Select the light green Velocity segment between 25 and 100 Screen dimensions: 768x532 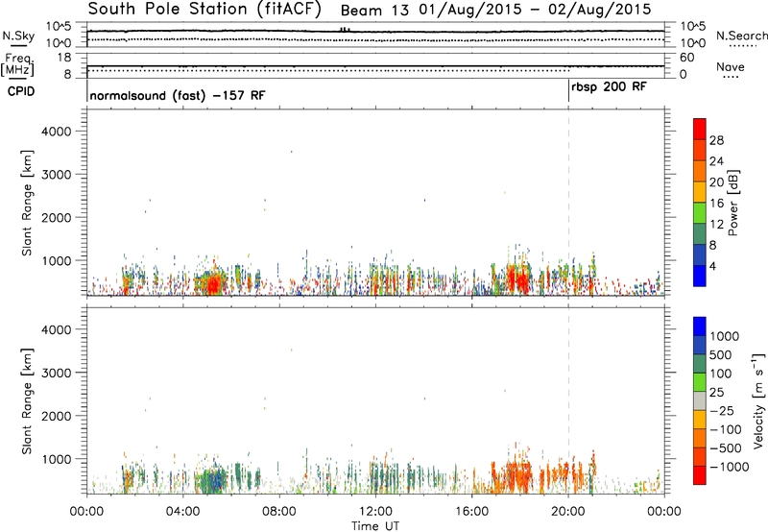click(x=700, y=382)
